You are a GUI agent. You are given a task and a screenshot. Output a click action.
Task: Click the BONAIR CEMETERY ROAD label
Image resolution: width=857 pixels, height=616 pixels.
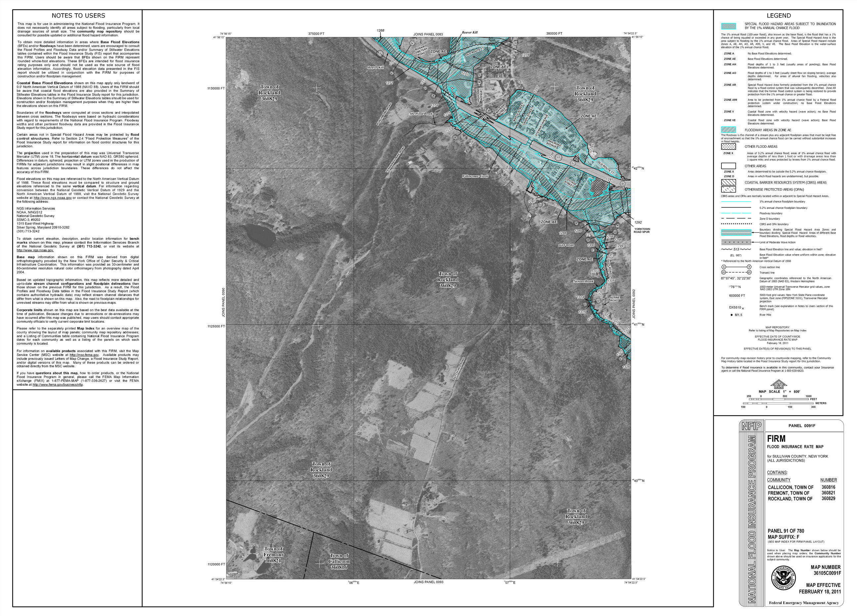tap(420, 51)
